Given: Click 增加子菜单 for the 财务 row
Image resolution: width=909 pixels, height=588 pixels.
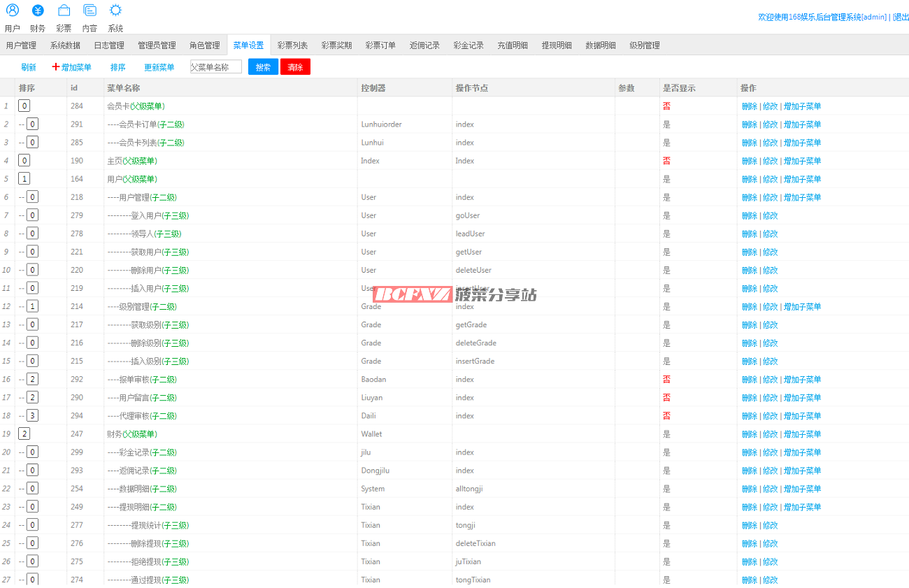Looking at the screenshot, I should click(802, 434).
